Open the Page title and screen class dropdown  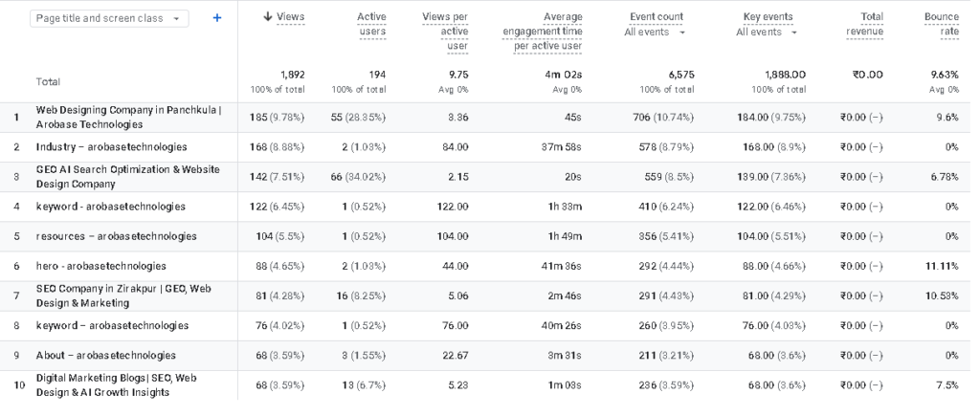(x=109, y=19)
